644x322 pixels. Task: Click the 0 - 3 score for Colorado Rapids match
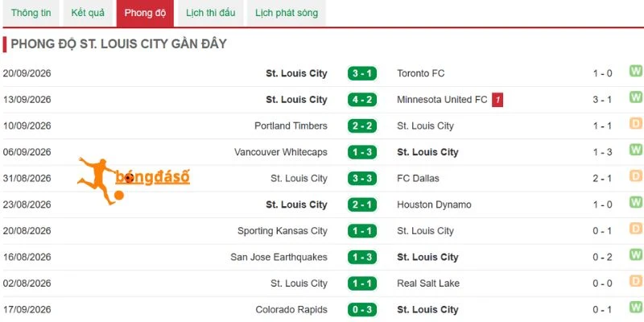tap(361, 310)
